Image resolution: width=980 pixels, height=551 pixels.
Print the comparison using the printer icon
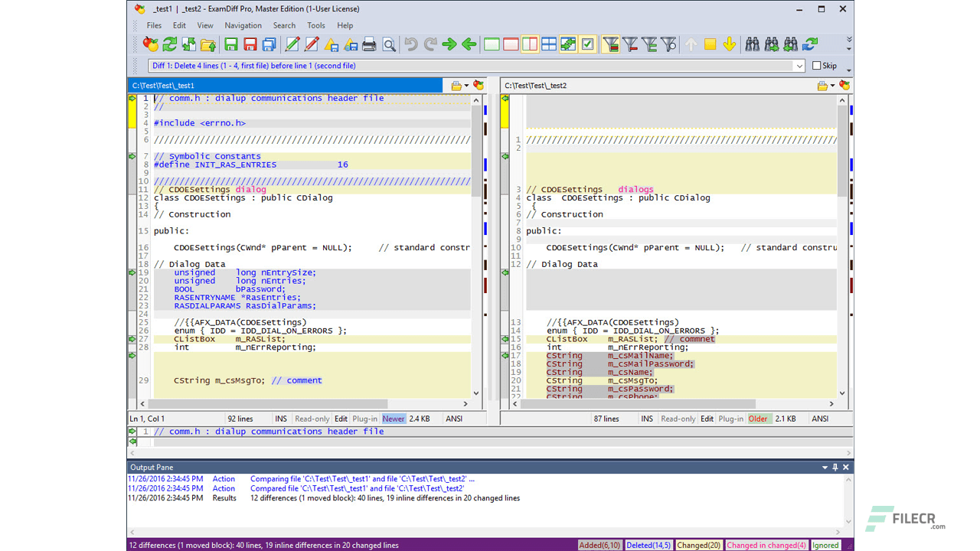[x=369, y=44]
